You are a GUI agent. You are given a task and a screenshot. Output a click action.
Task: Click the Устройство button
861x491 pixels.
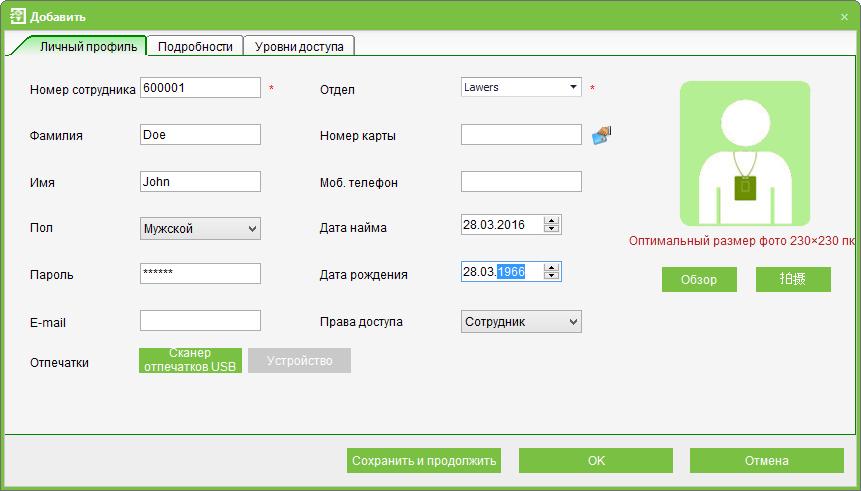click(x=299, y=360)
